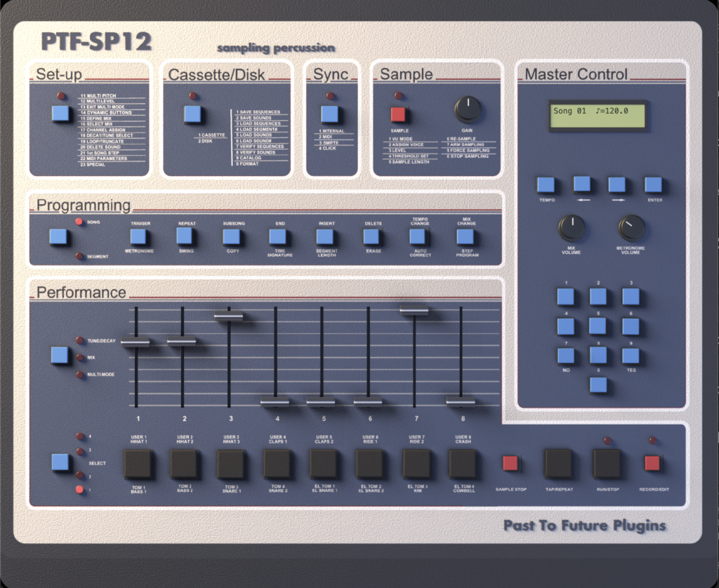Click the Subsong/Copy button
Image resolution: width=719 pixels, height=588 pixels.
tap(231, 237)
